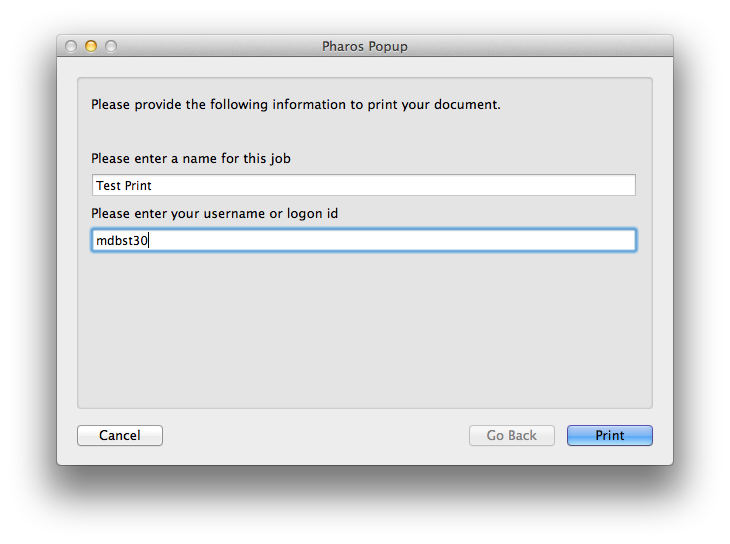Zoom the Pharos Popup window
Viewport: 730px width, 544px height.
tap(111, 46)
